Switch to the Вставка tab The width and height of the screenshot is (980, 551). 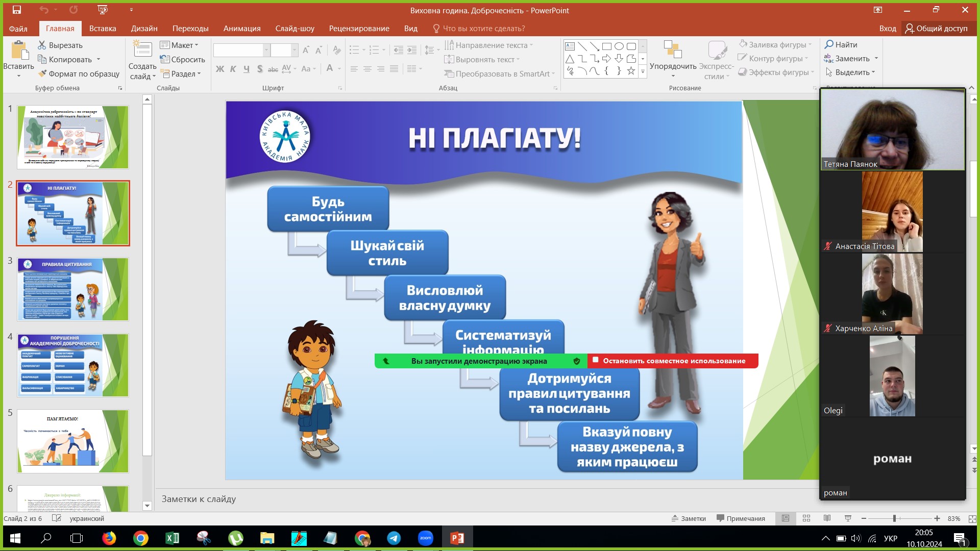click(103, 29)
